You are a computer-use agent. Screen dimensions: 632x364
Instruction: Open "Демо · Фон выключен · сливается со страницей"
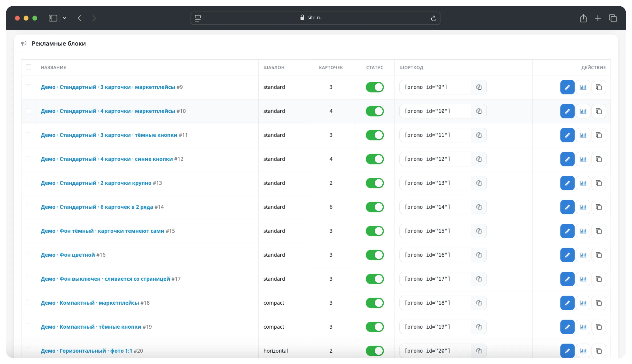tap(105, 279)
